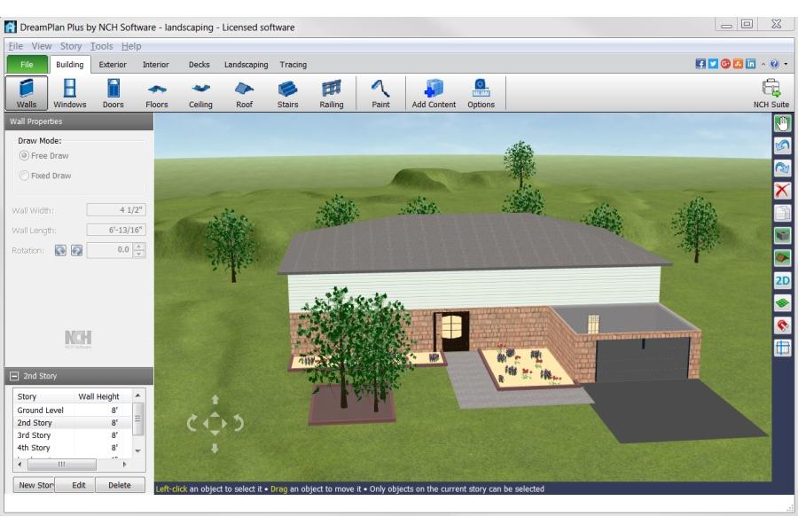Viewport: 798px width, 532px height.
Task: Open Add Content
Action: pos(434,93)
